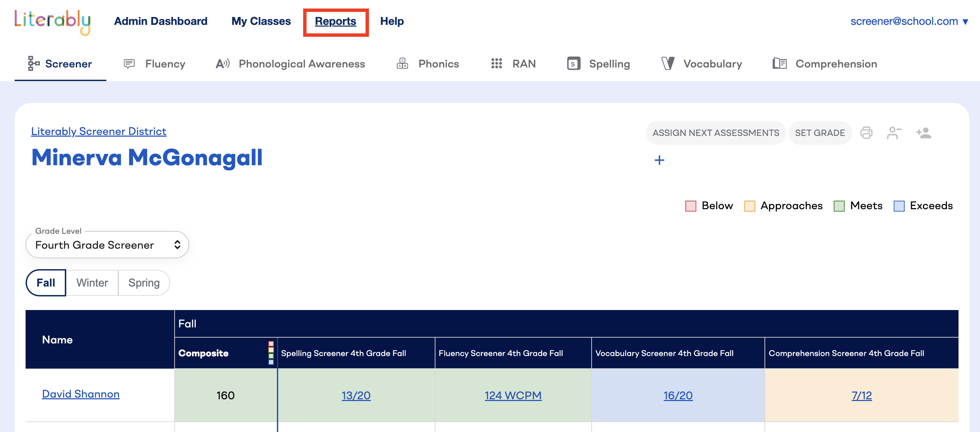Go to My Classes

261,21
